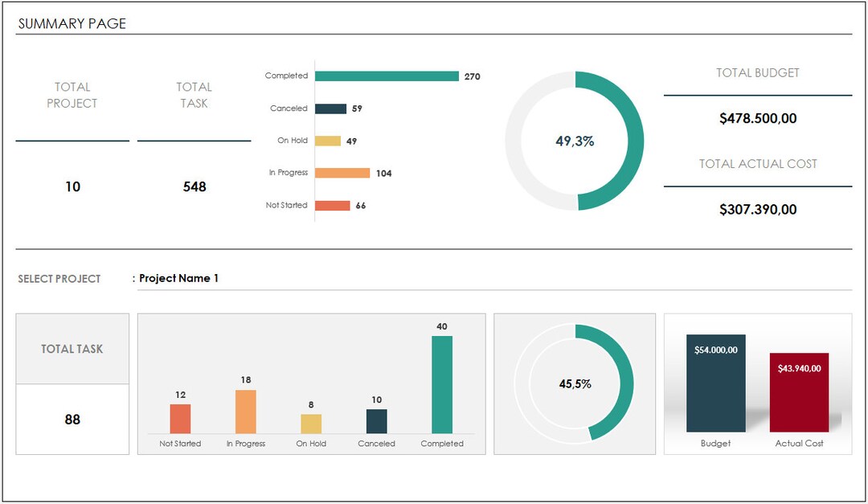Open the Project Name 1 selector
868x504 pixels.
pos(178,278)
